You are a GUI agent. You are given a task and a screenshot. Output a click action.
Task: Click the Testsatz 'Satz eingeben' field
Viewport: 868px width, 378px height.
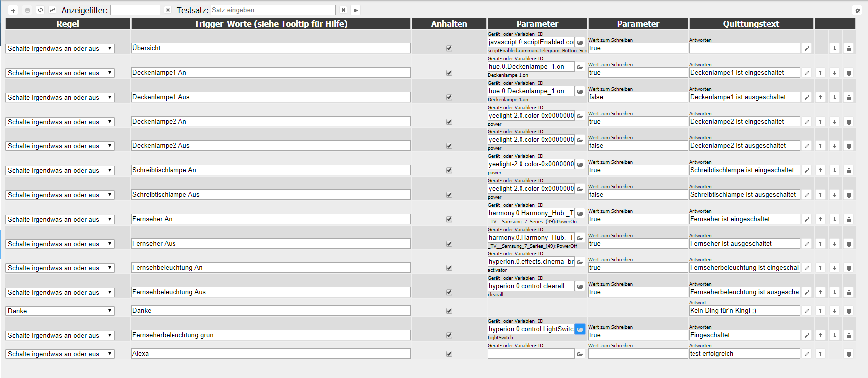click(273, 10)
